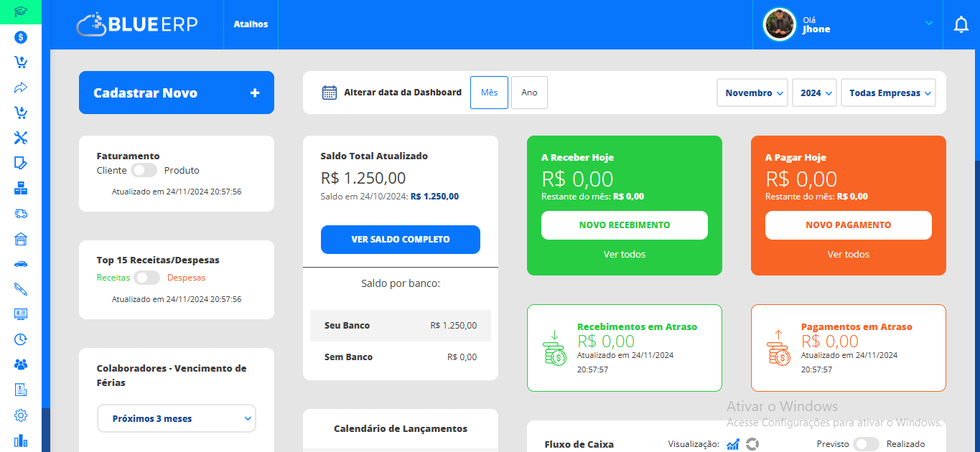Viewport: 980px width, 452px height.
Task: Select the Ano tab
Action: (529, 93)
